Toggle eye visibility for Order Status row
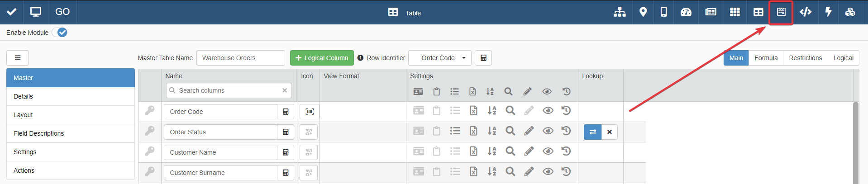Viewport: 868px width, 184px height. click(548, 131)
